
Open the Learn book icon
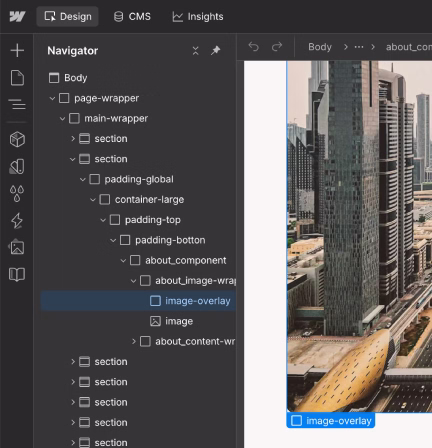pyautogui.click(x=17, y=275)
